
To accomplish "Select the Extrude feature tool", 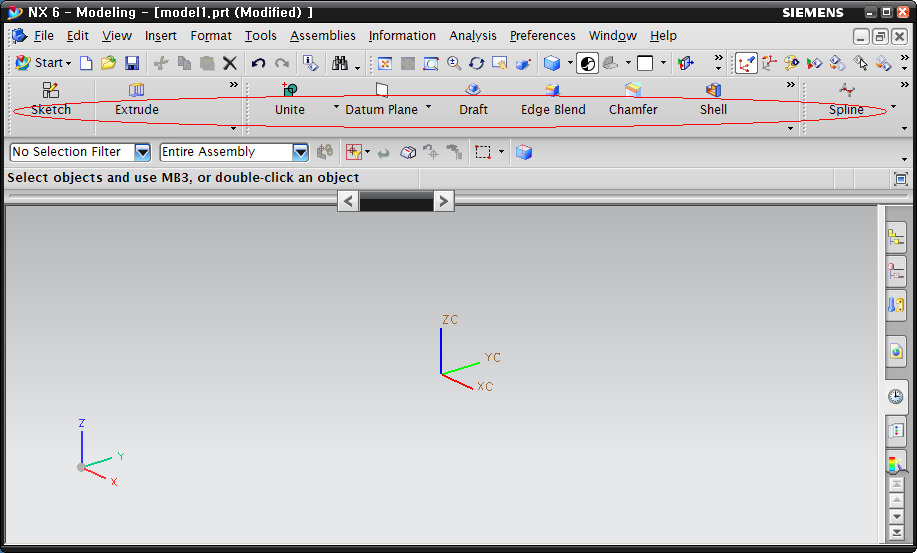I will (x=136, y=90).
